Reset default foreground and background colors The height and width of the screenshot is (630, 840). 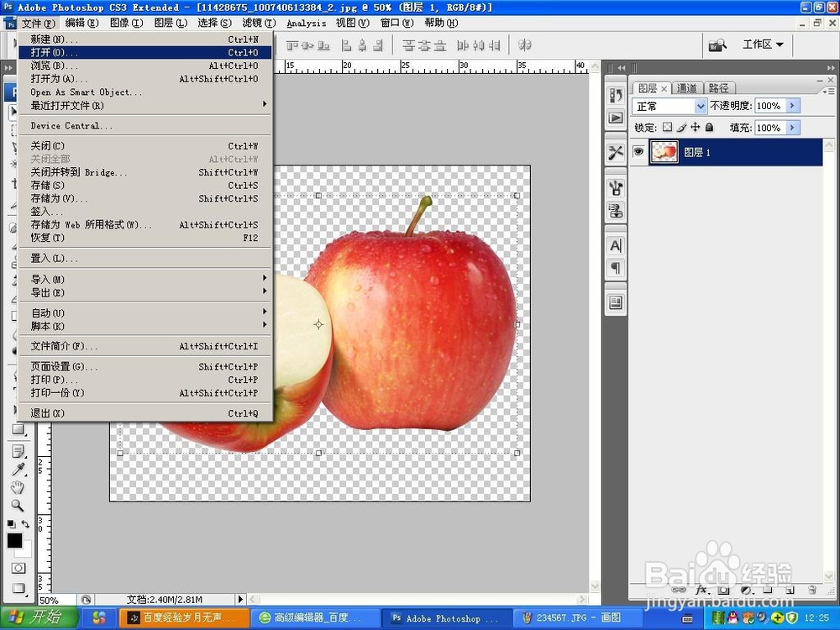[x=11, y=524]
